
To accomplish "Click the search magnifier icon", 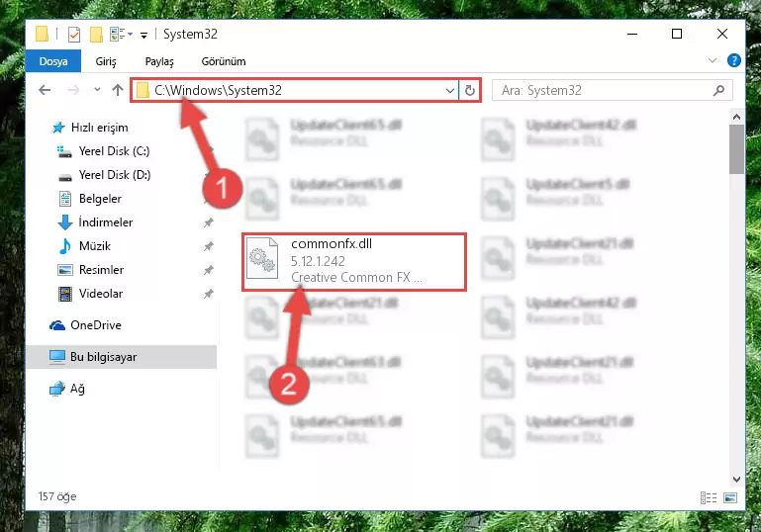I will click(x=718, y=90).
